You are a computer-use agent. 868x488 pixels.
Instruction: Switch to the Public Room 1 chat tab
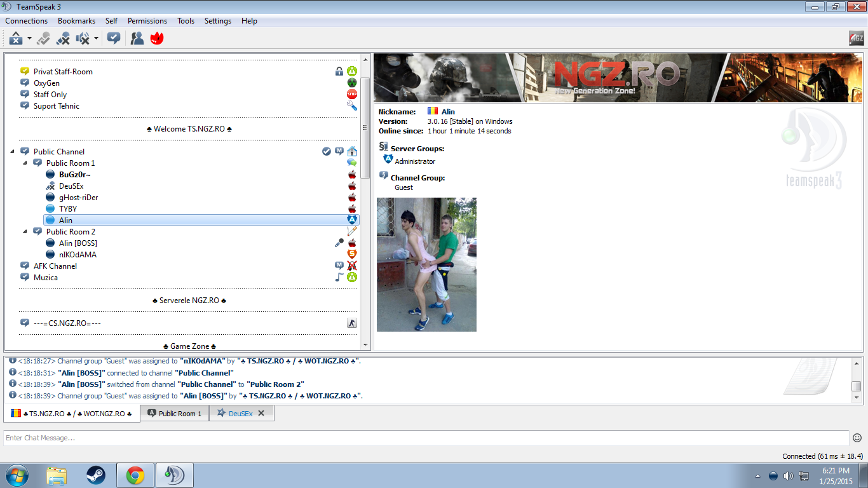pos(175,414)
